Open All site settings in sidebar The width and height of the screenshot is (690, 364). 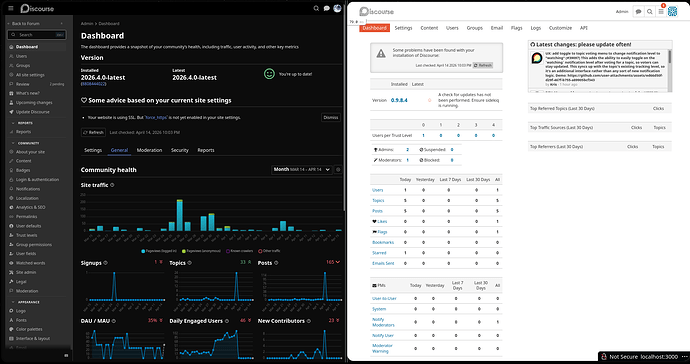[30, 75]
